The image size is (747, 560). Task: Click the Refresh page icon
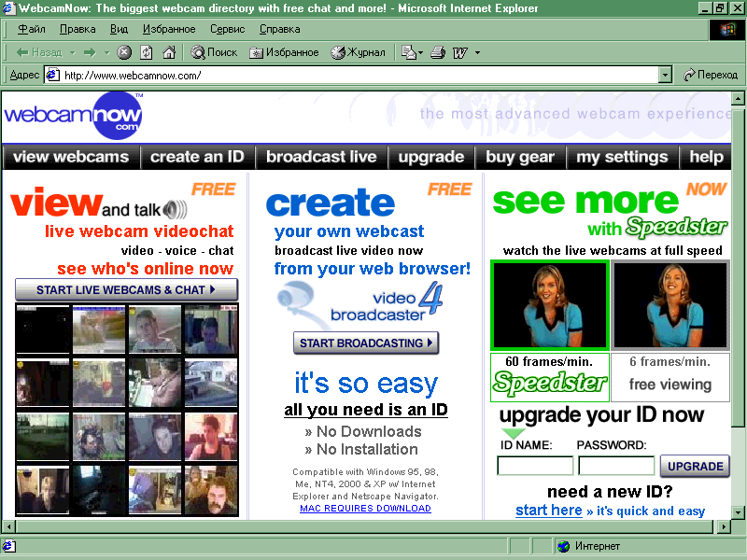(x=148, y=52)
